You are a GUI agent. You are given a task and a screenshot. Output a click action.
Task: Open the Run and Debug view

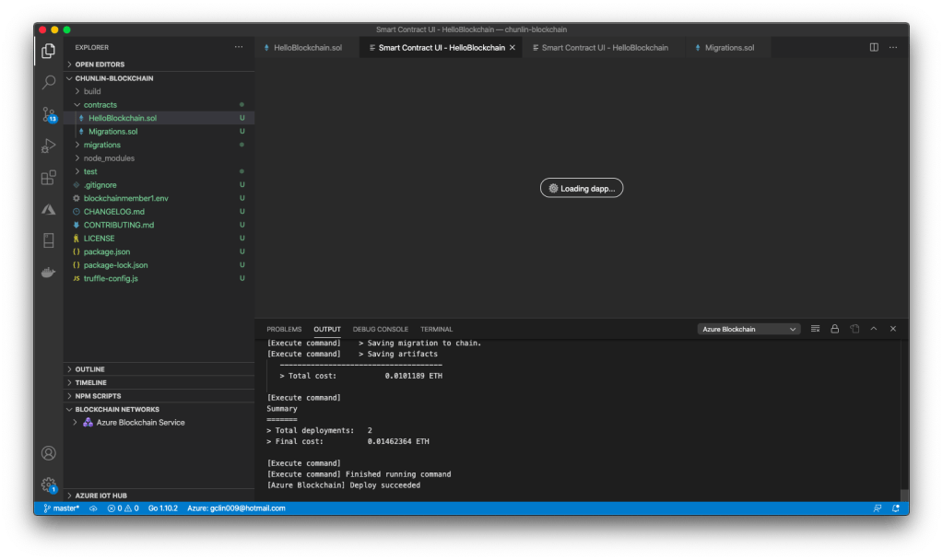pyautogui.click(x=49, y=146)
